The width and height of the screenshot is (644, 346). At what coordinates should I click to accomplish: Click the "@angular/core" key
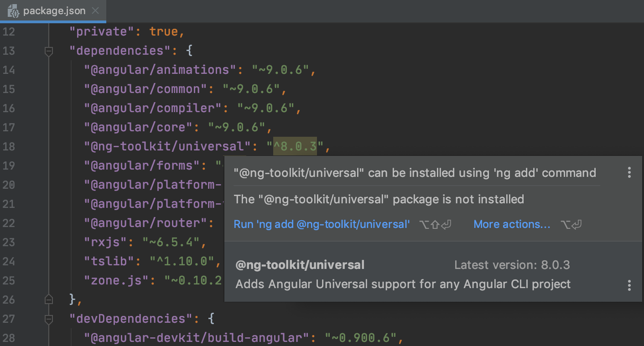138,127
